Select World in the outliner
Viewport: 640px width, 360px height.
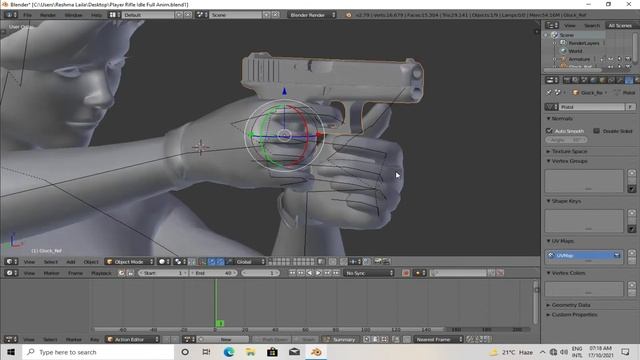(575, 51)
